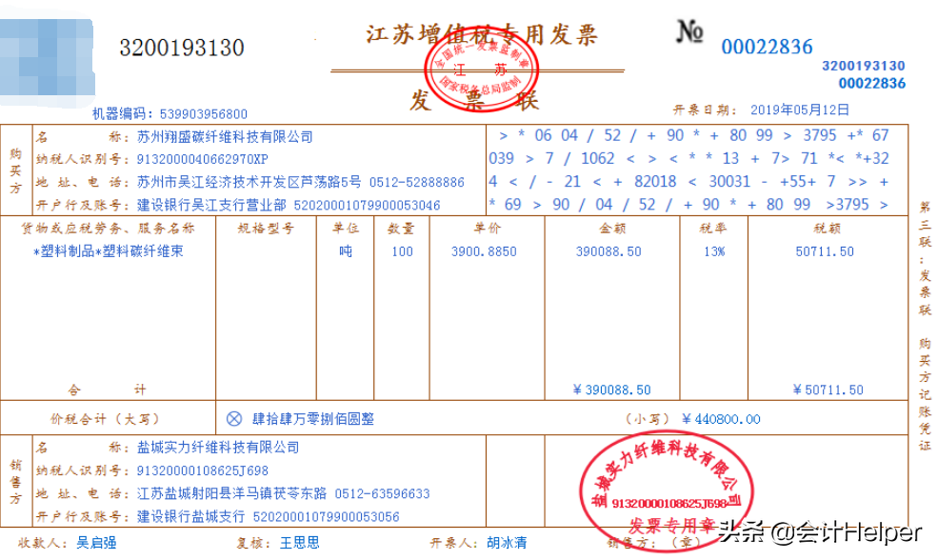Click amount in words 肆拾肆万零捌佰圆整

click(313, 419)
